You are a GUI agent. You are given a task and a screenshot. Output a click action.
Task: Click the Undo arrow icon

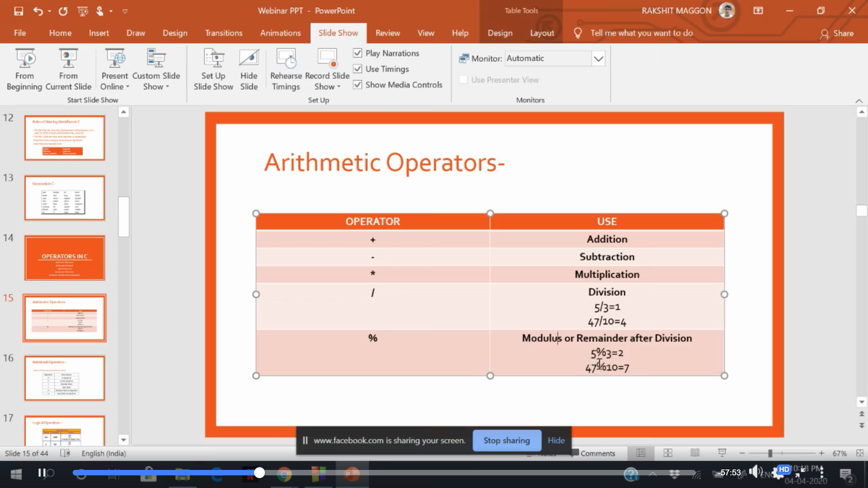tap(38, 11)
